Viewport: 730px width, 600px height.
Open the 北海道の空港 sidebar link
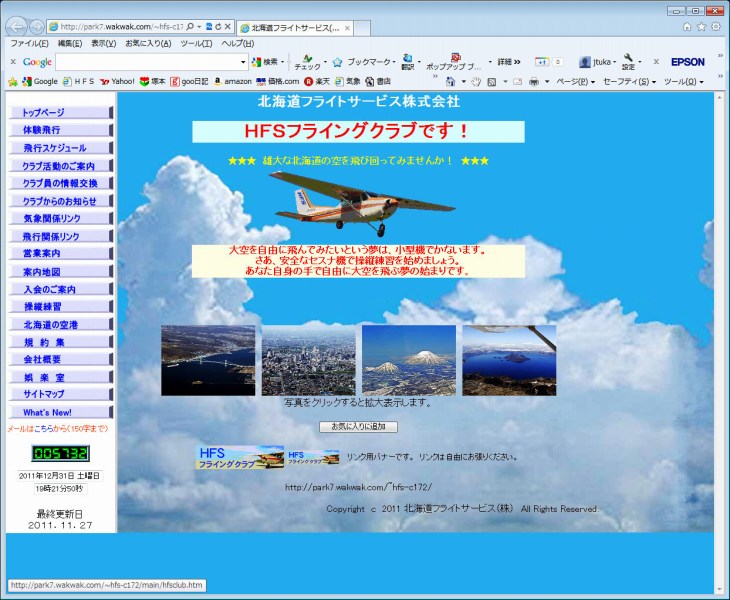click(58, 325)
